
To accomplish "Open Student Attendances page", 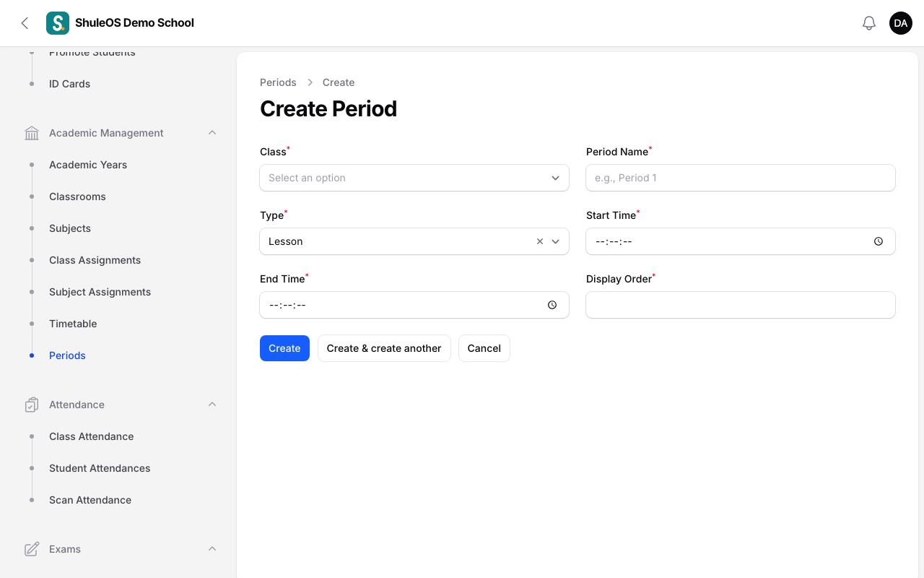I will 100,468.
